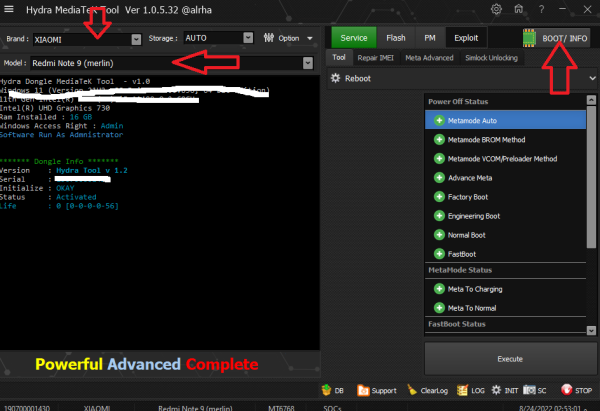Click the plus icon beside Normal Boot
The image size is (600, 411).
tap(439, 235)
